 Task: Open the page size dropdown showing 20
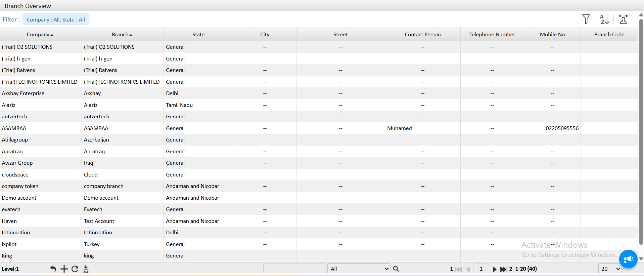pos(610,269)
